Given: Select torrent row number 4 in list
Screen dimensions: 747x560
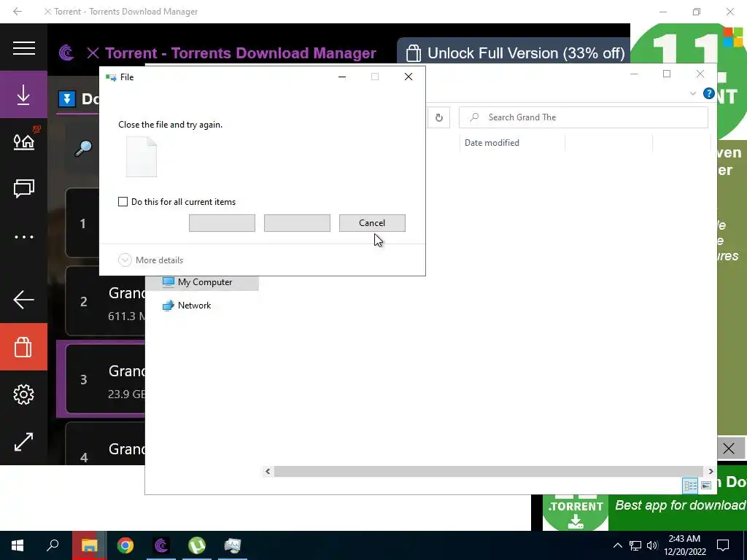Looking at the screenshot, I should click(105, 444).
